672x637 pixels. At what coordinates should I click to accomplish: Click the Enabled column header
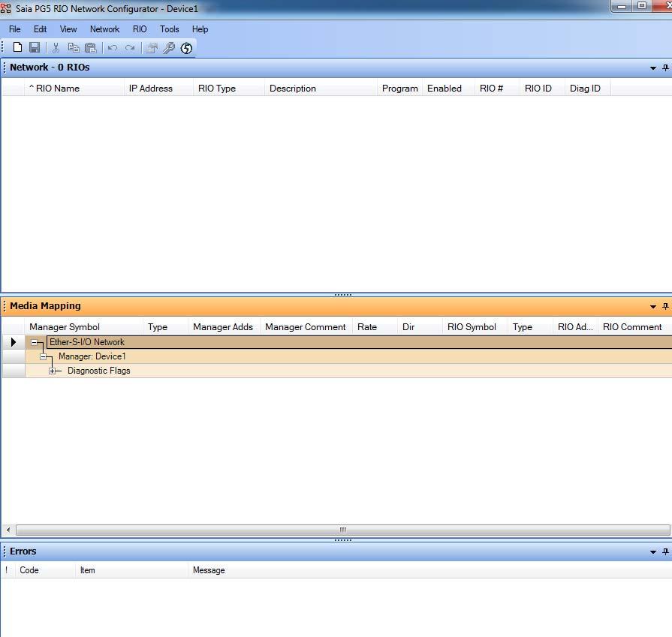coord(448,89)
